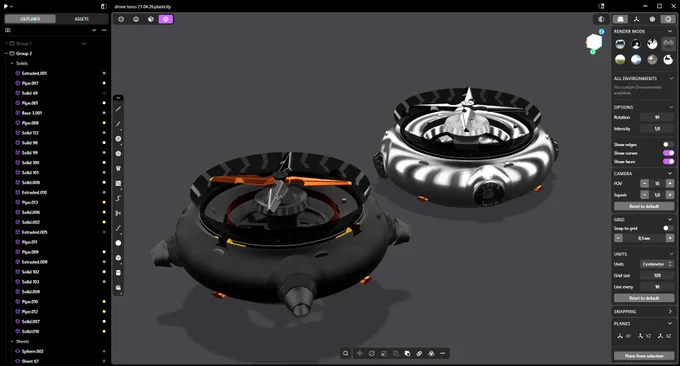Collapse the Camera section
This screenshot has width=680, height=366.
[670, 173]
